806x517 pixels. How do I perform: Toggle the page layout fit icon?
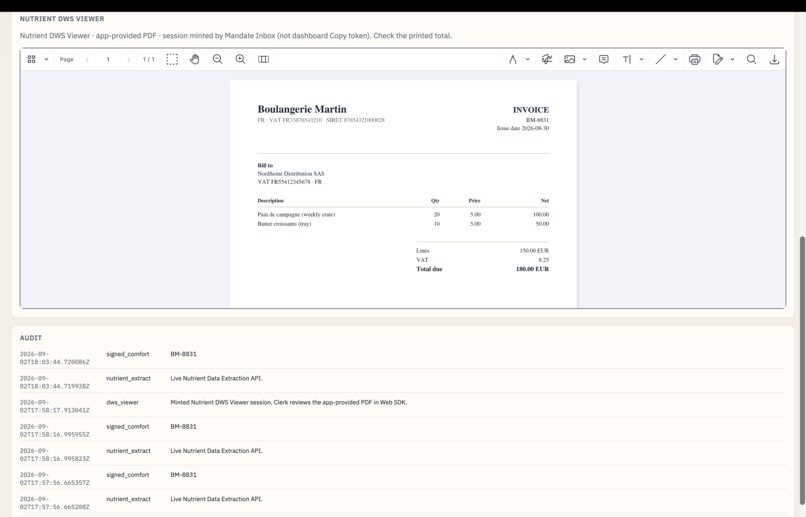click(x=263, y=59)
